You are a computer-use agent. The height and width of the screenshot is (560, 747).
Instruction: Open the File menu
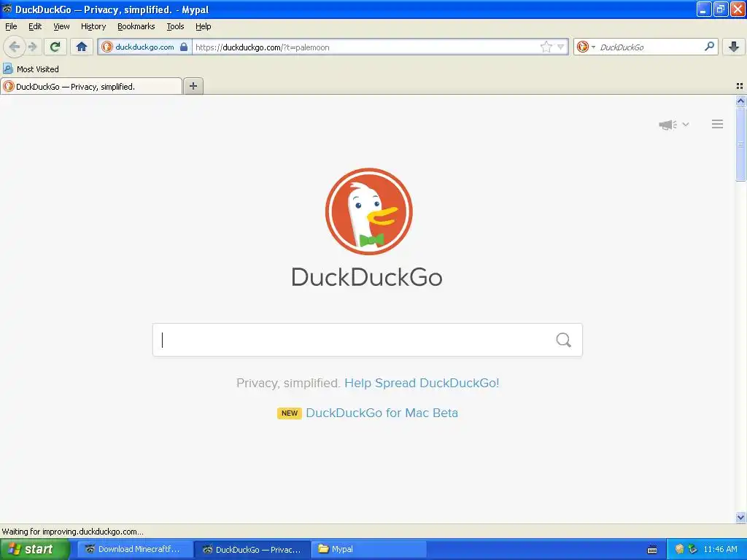[x=11, y=26]
